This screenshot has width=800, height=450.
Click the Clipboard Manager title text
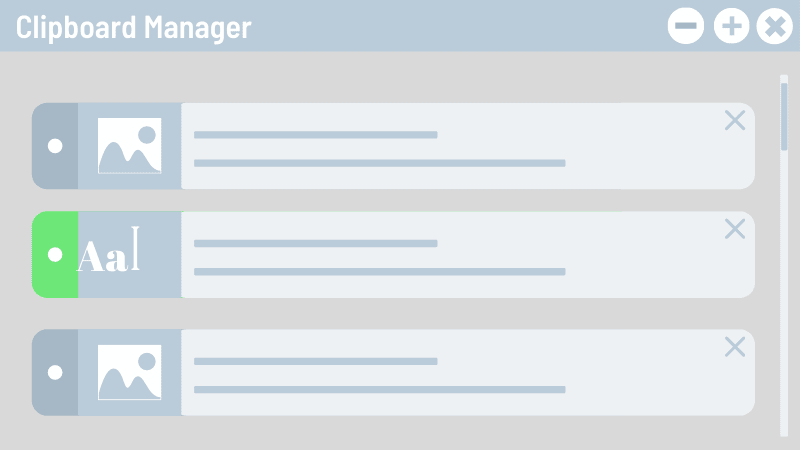tap(134, 28)
